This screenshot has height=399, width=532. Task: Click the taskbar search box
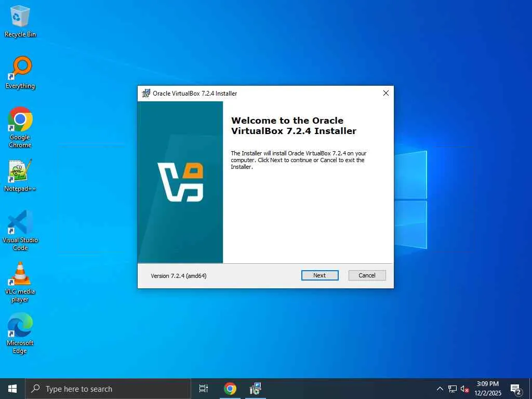(108, 389)
